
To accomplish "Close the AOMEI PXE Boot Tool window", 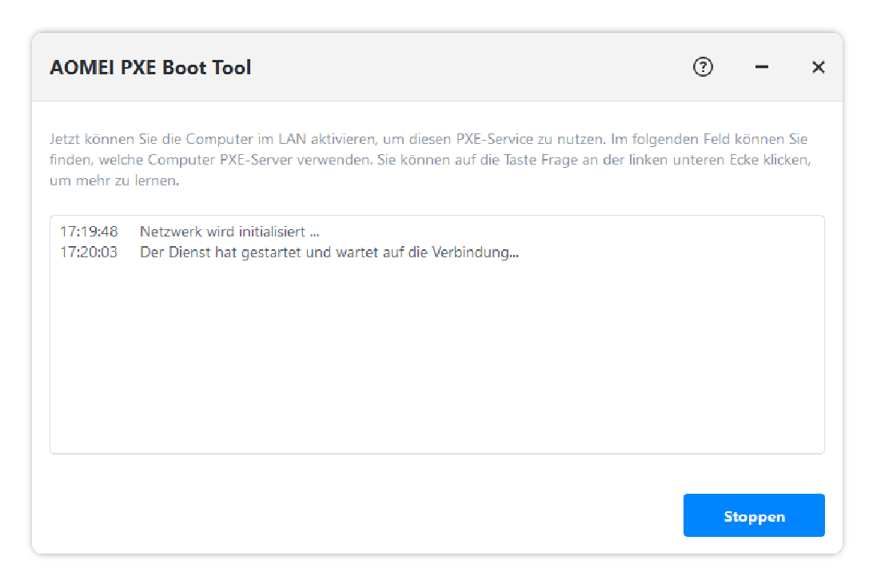I will [x=818, y=67].
